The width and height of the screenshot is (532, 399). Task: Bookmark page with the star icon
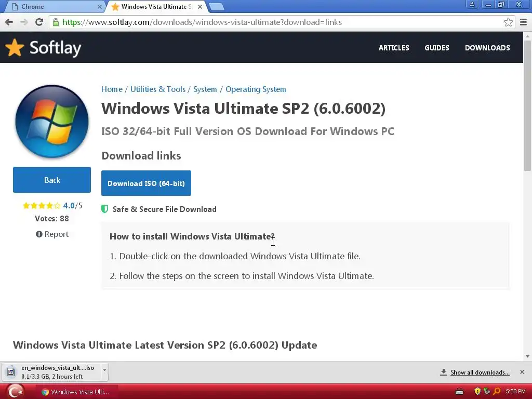tap(508, 22)
